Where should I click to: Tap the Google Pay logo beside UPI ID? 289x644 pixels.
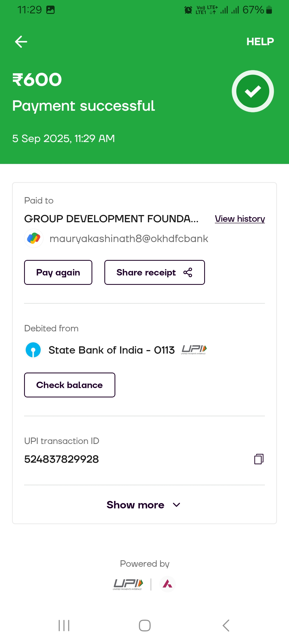point(34,238)
